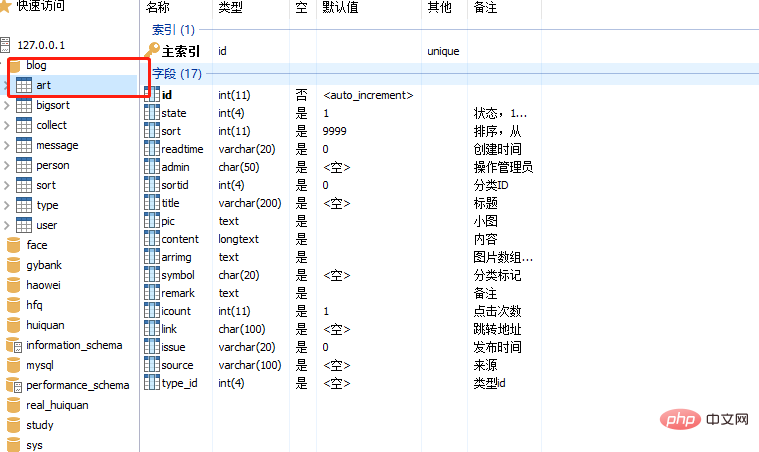Select the pic field name

(x=168, y=221)
